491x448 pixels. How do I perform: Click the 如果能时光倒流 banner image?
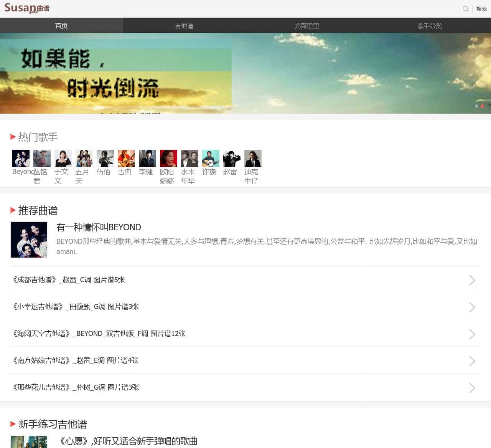(245, 73)
